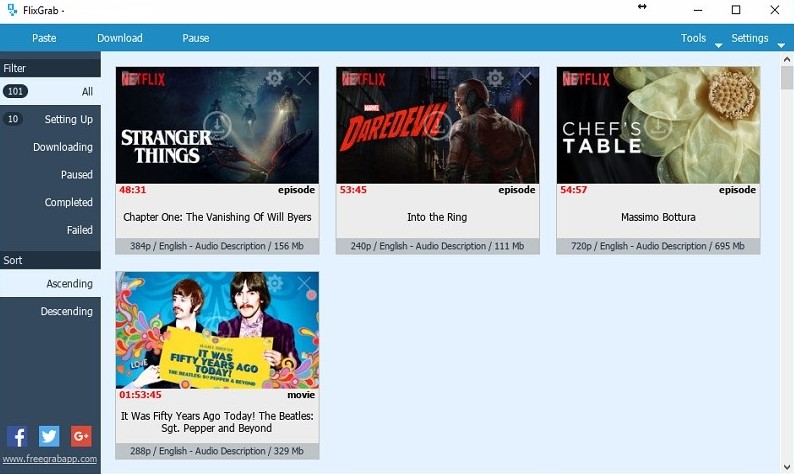Click title 'Chapter One: The Vanishing Of Will Byers'
Screen dimensions: 794x474
[217, 217]
